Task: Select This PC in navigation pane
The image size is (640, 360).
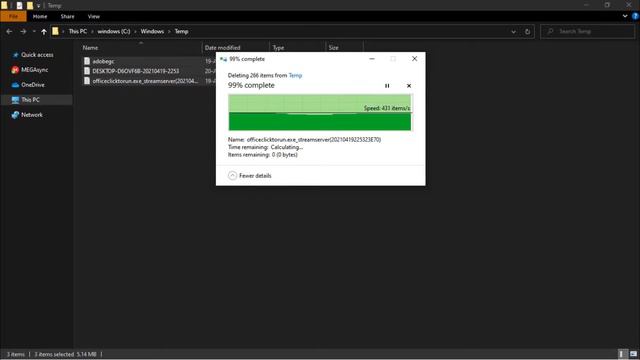Action: tap(37, 100)
